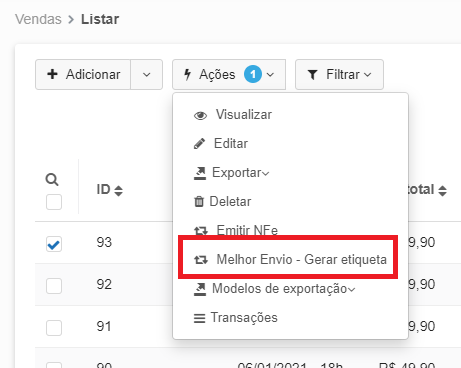
Task: Click the ID column sort arrows
Action: (118, 191)
